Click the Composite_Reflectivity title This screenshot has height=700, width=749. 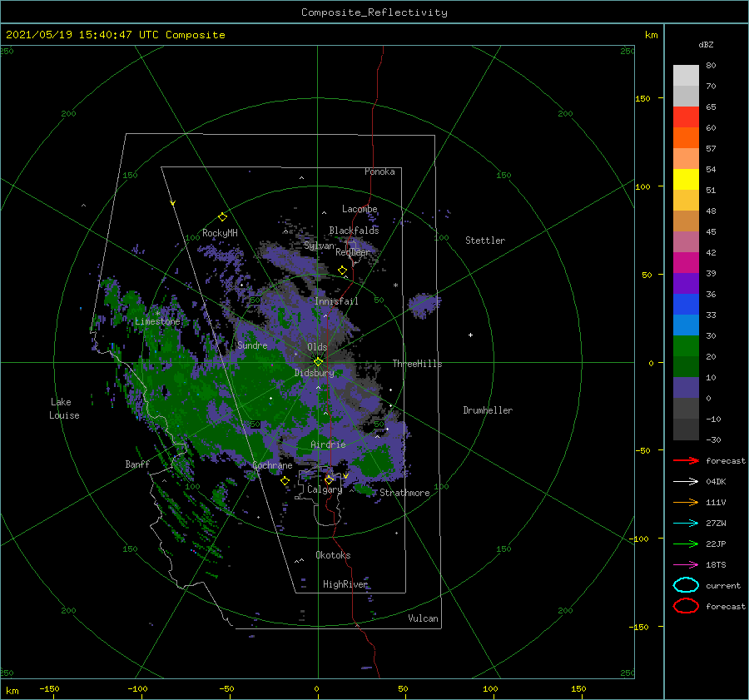[374, 12]
